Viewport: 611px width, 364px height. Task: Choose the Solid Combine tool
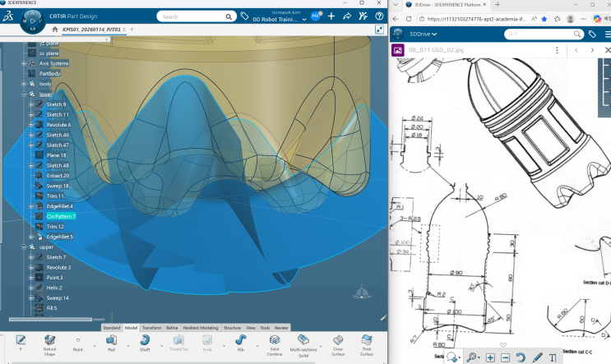click(x=275, y=340)
